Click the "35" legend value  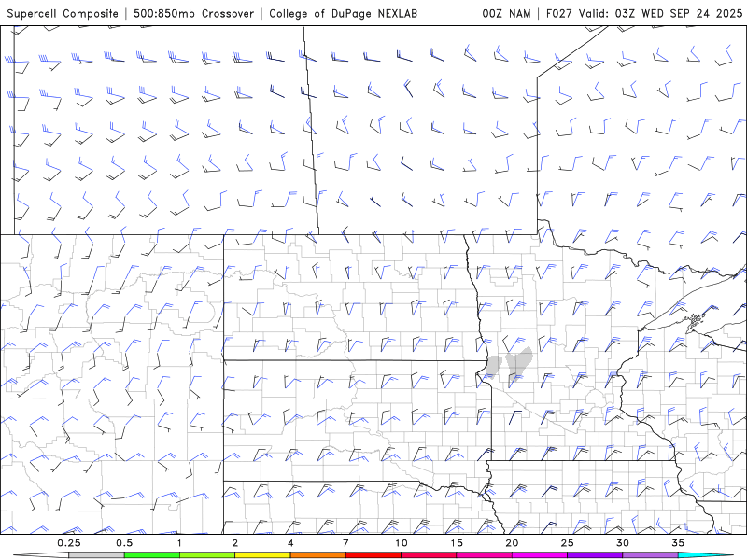coord(678,543)
